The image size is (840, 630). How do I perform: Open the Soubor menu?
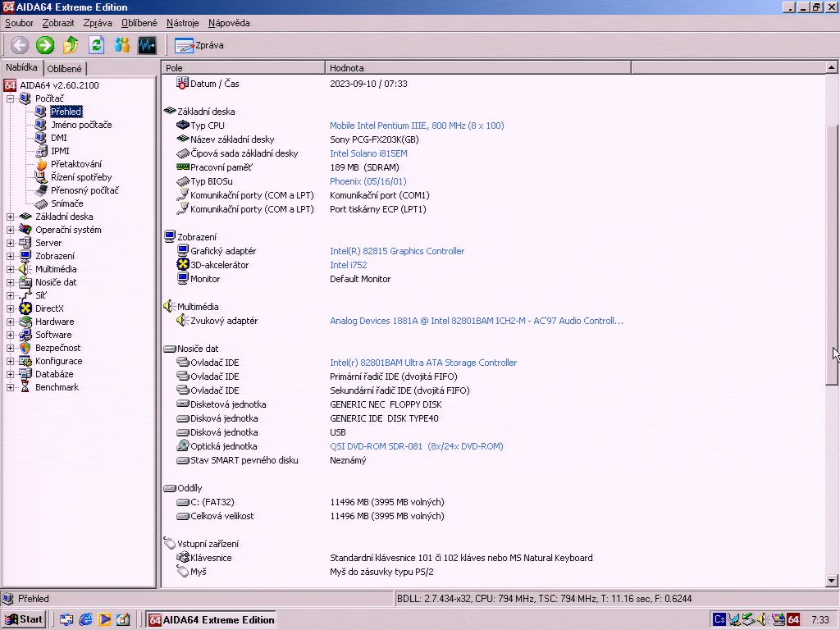pos(19,23)
